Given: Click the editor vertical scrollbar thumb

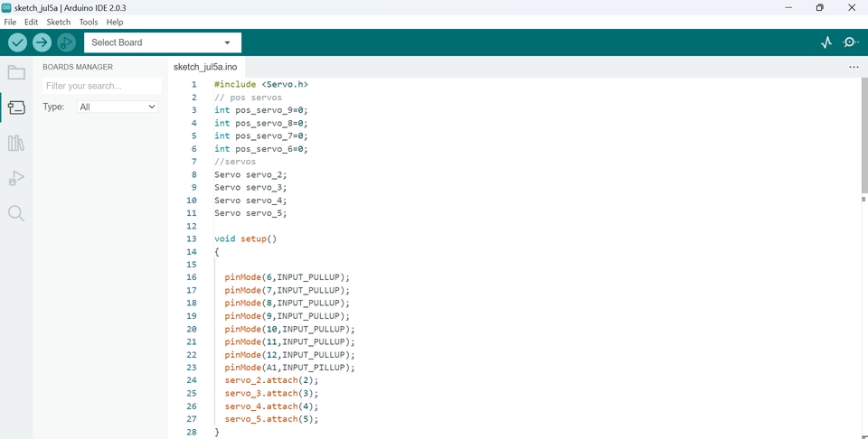Looking at the screenshot, I should [x=864, y=136].
